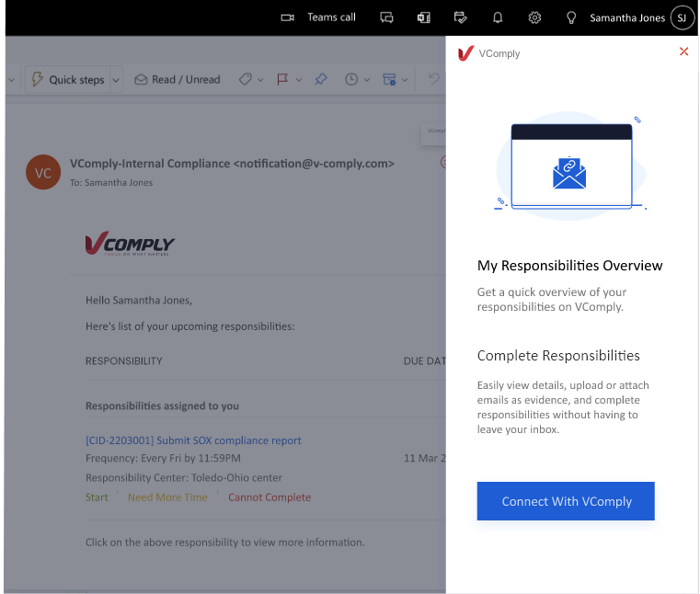
Task: Click the rules mailbox-gear icon
Action: tap(389, 79)
